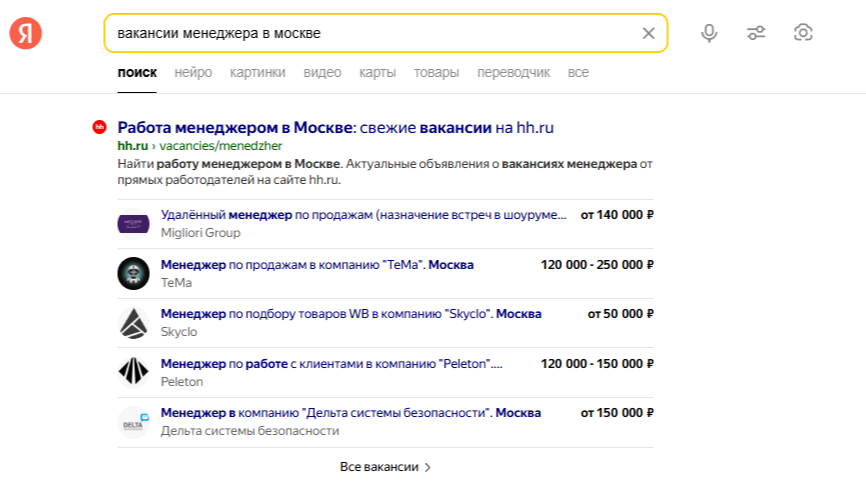Click the TeMa company logo
This screenshot has width=866, height=493.
click(133, 273)
